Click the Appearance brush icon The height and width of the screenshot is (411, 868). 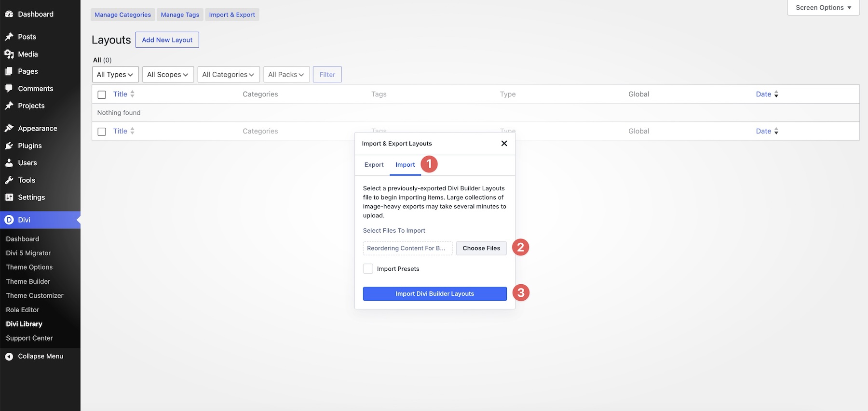(x=9, y=128)
